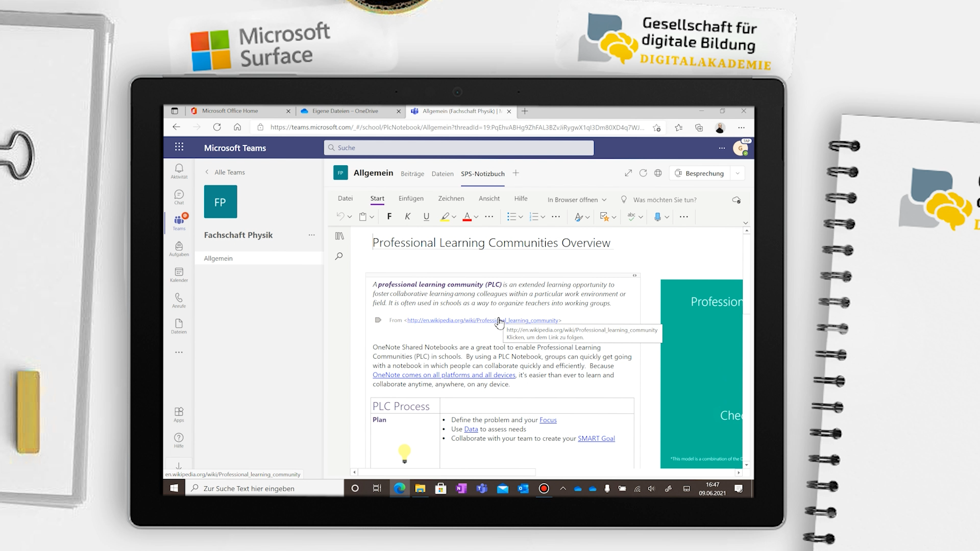Screen dimensions: 980x551
Task: Insert a numbered list
Action: tap(534, 217)
